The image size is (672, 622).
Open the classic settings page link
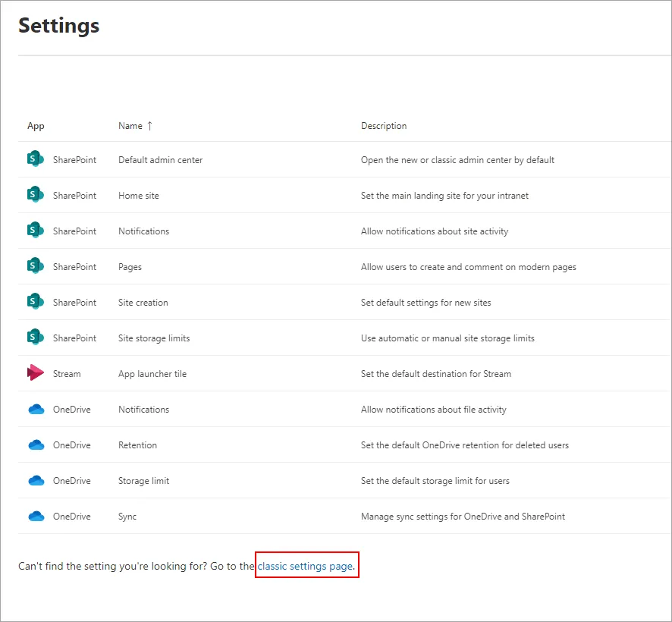coord(306,566)
